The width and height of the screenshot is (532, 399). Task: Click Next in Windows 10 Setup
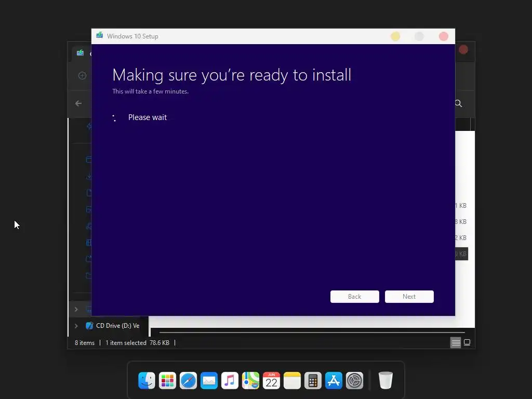click(409, 297)
